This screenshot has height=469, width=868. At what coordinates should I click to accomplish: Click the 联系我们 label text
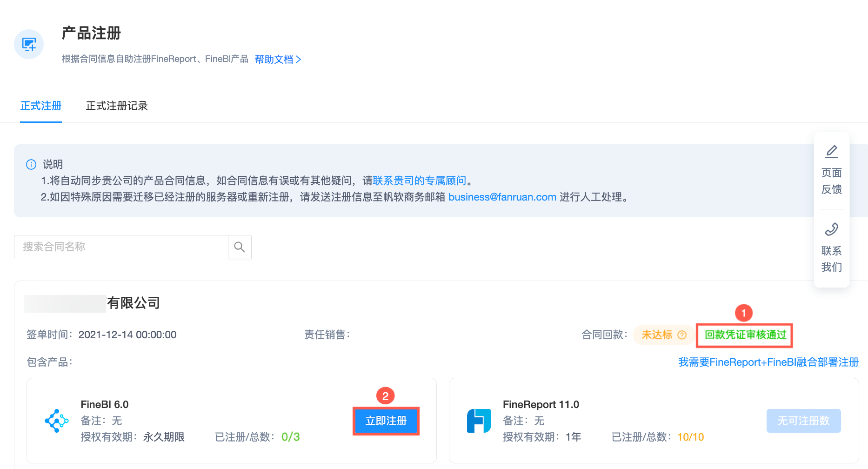pos(832,259)
